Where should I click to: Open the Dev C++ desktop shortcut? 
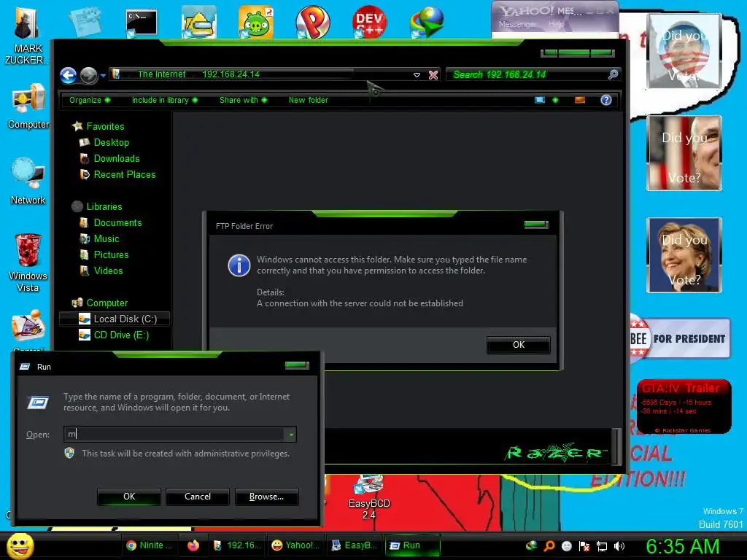(x=369, y=22)
